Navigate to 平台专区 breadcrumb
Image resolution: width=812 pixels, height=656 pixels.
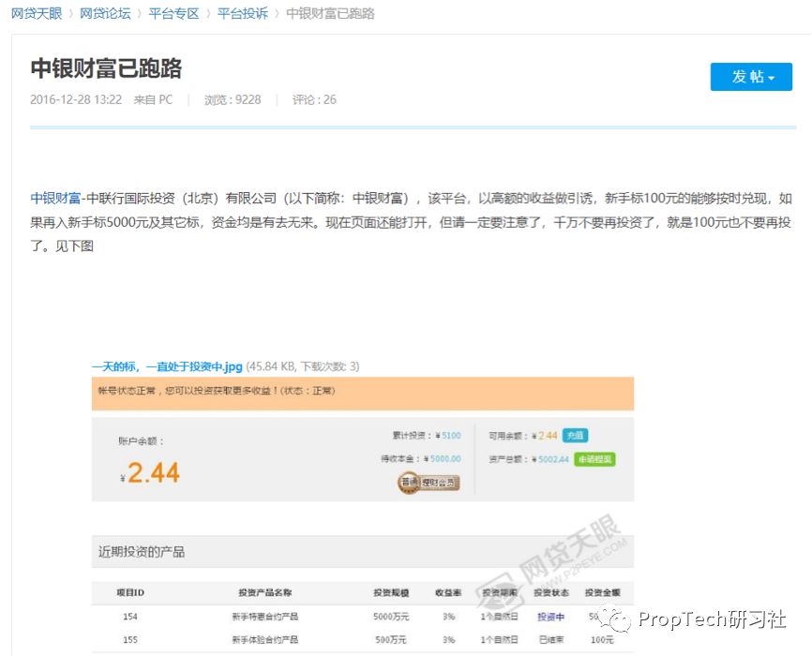tap(173, 13)
